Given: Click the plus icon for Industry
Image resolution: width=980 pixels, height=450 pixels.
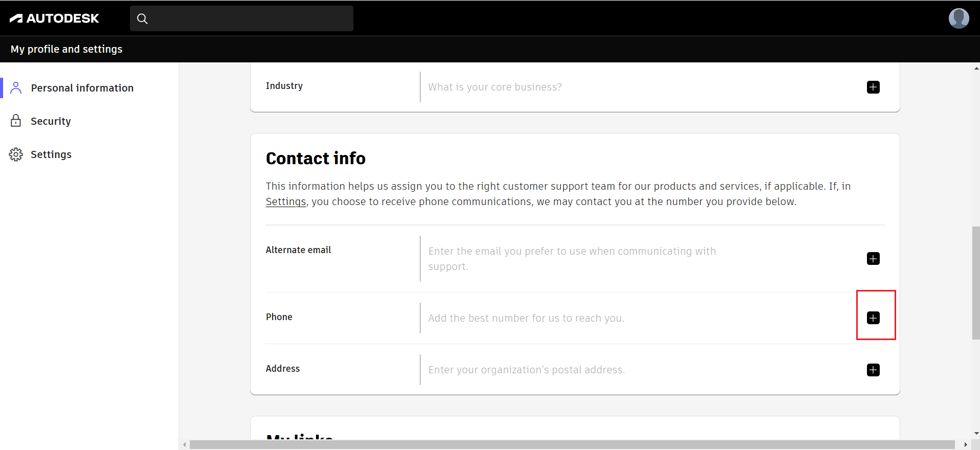Looking at the screenshot, I should tap(873, 87).
